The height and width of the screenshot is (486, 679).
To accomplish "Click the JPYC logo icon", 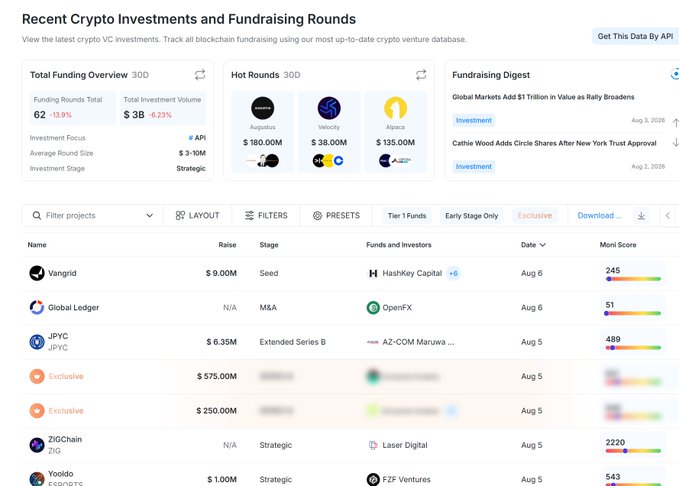I will [x=37, y=342].
